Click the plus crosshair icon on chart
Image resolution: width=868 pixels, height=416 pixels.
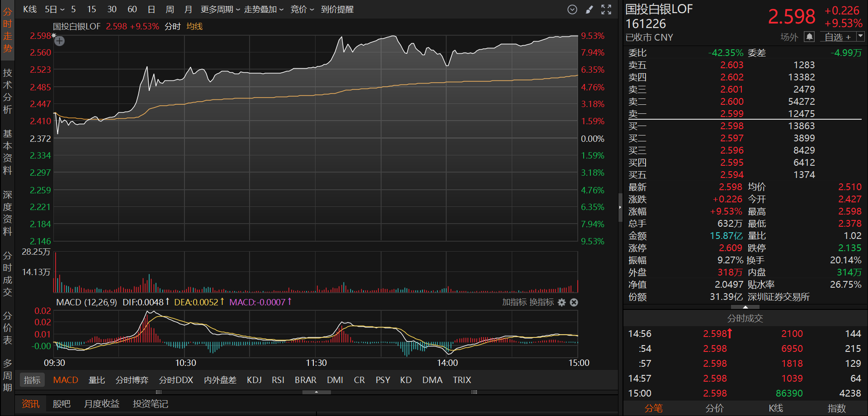(60, 41)
